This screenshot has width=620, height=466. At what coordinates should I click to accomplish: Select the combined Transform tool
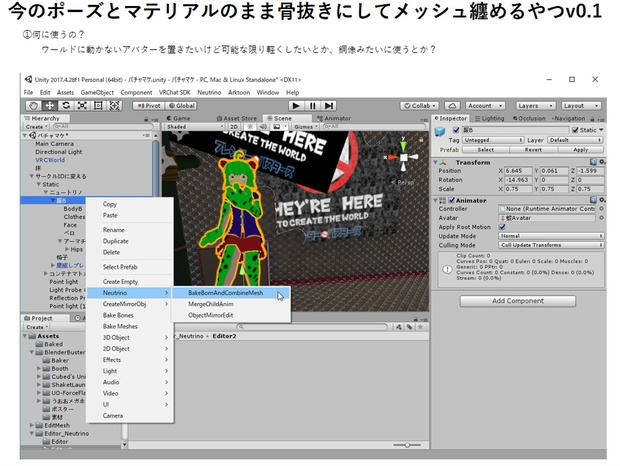tap(115, 106)
